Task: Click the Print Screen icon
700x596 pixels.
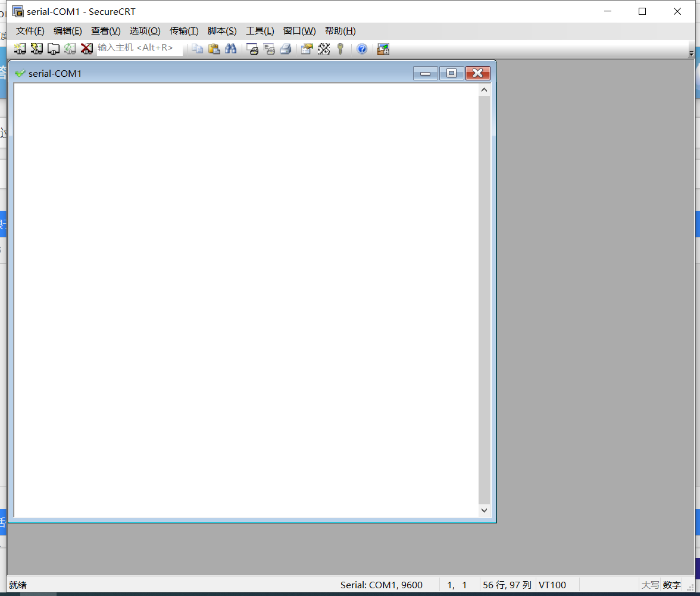Action: click(252, 49)
